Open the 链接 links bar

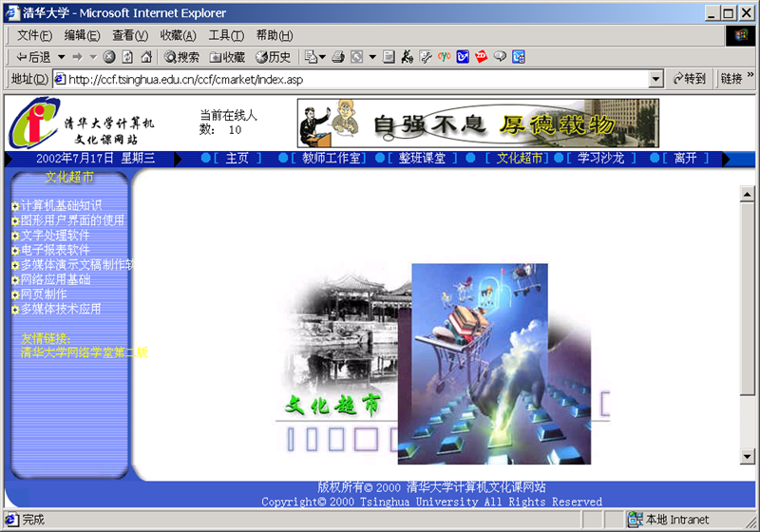click(731, 79)
